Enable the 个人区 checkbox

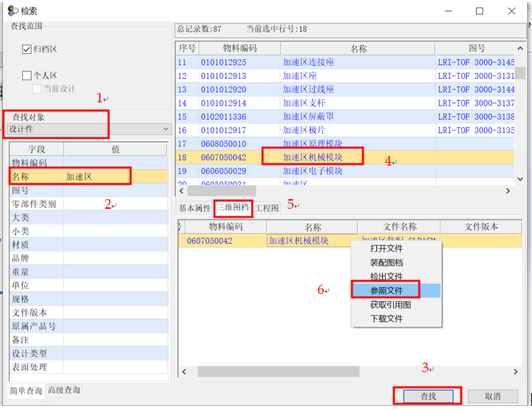click(x=27, y=76)
